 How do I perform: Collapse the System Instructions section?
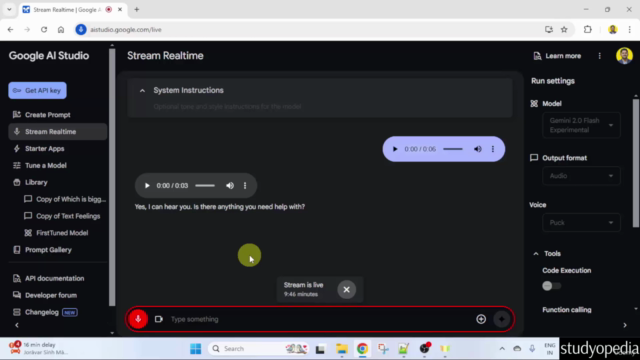142,91
